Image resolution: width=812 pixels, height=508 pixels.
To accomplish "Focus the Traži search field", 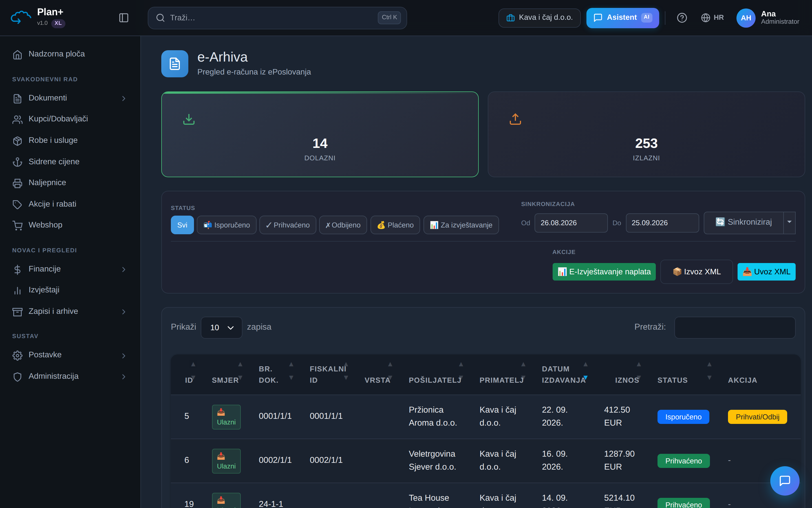I will (x=277, y=18).
